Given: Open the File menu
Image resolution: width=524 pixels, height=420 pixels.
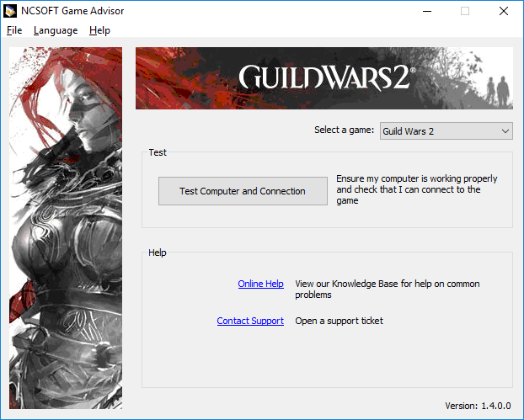Looking at the screenshot, I should click(14, 30).
